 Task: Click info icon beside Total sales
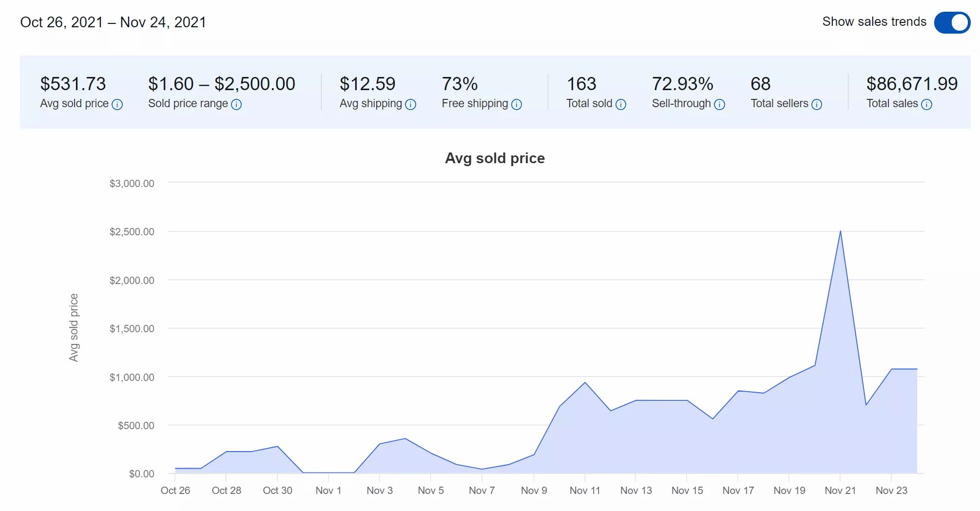(x=926, y=104)
